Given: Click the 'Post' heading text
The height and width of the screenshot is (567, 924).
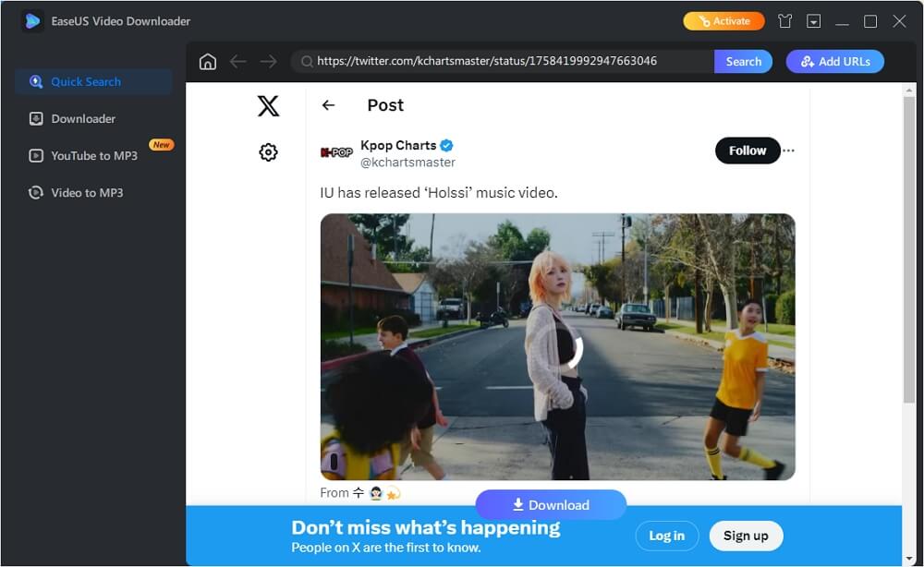Looking at the screenshot, I should pyautogui.click(x=385, y=104).
